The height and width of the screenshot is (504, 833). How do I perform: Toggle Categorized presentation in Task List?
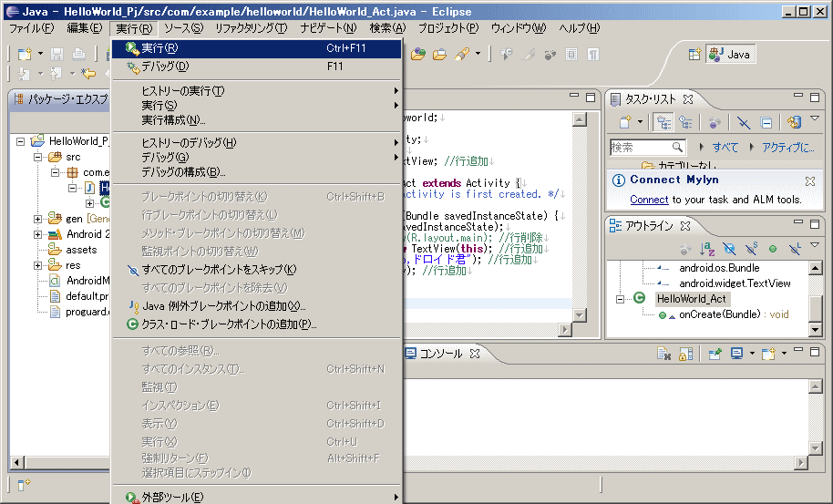[x=664, y=123]
